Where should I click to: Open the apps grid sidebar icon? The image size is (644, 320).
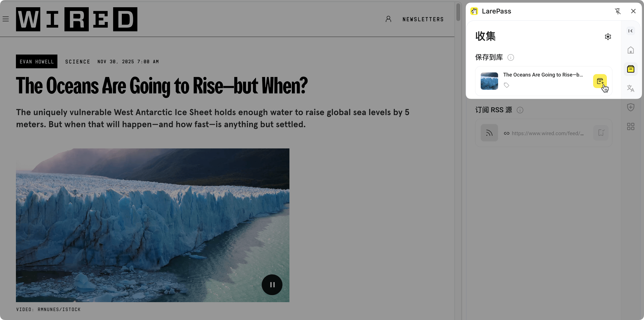coord(630,127)
